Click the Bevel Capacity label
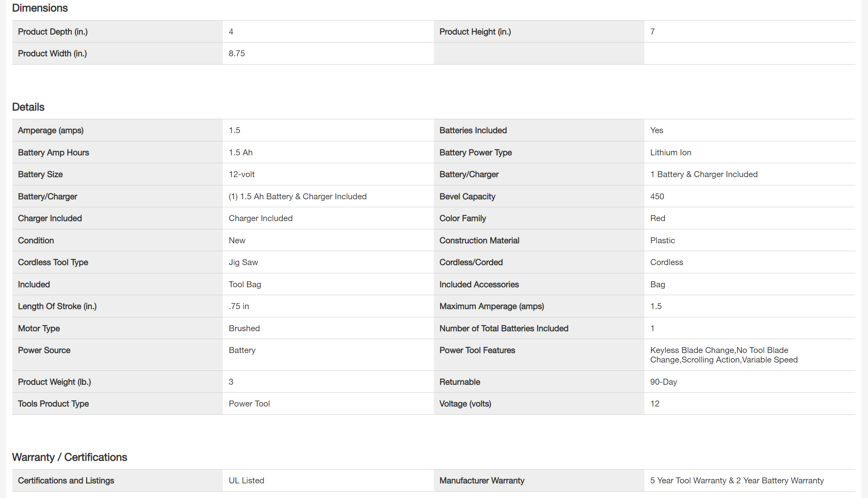This screenshot has width=868, height=498. coord(467,197)
